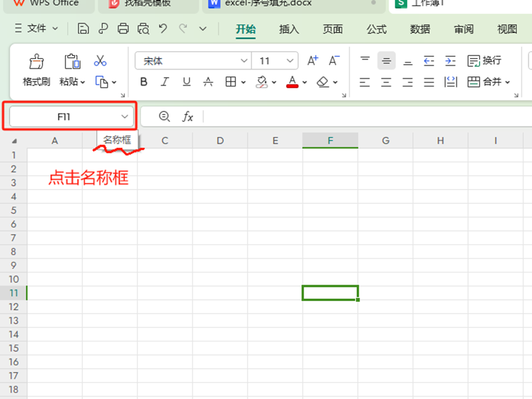Switch to 审阅 (Review) tab
Screen dimensions: 532x399
pyautogui.click(x=464, y=29)
